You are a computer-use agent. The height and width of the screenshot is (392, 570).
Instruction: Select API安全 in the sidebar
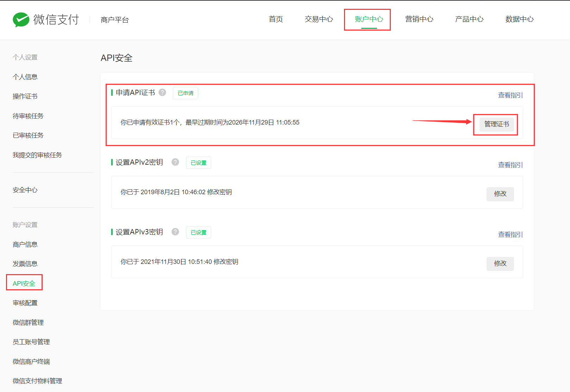pyautogui.click(x=24, y=284)
